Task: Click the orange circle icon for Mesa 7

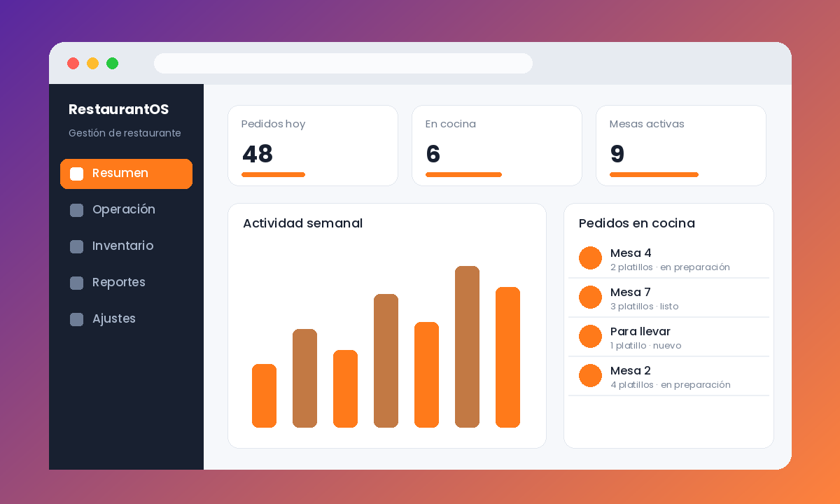Action: click(591, 297)
